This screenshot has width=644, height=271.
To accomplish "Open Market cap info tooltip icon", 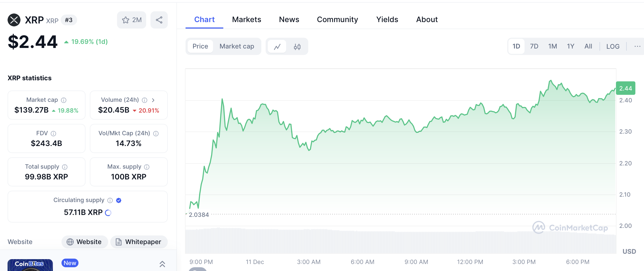I will (64, 100).
